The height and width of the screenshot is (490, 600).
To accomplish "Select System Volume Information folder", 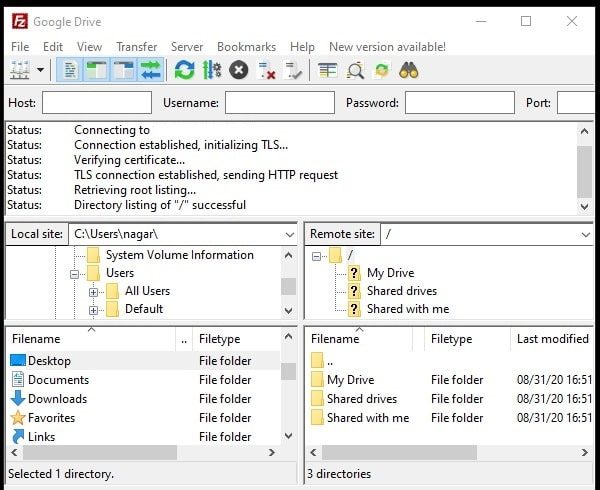I will click(179, 255).
